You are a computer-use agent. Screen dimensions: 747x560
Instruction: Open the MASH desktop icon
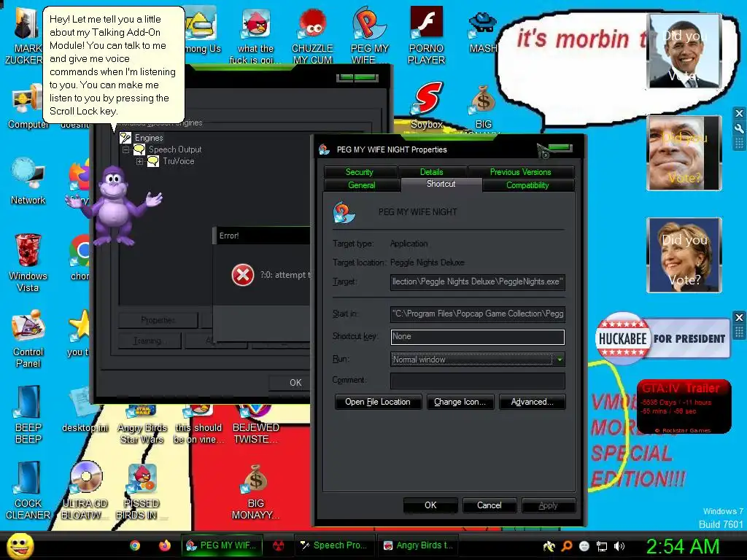(483, 31)
